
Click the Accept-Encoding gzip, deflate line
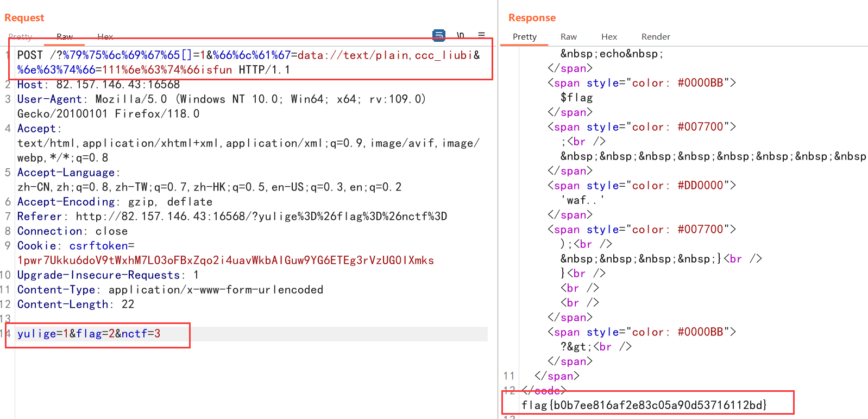pyautogui.click(x=115, y=202)
